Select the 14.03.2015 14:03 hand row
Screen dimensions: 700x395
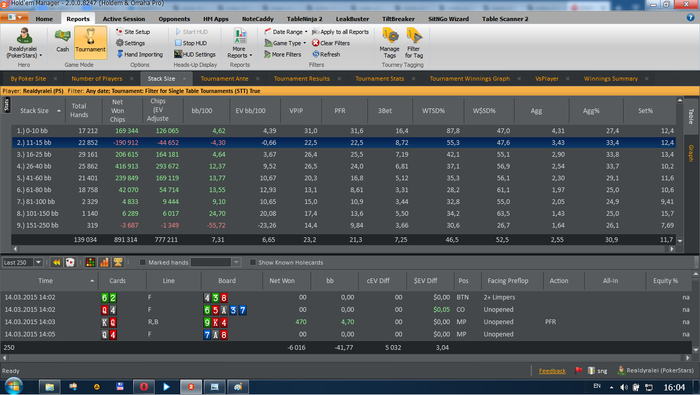pyautogui.click(x=346, y=322)
